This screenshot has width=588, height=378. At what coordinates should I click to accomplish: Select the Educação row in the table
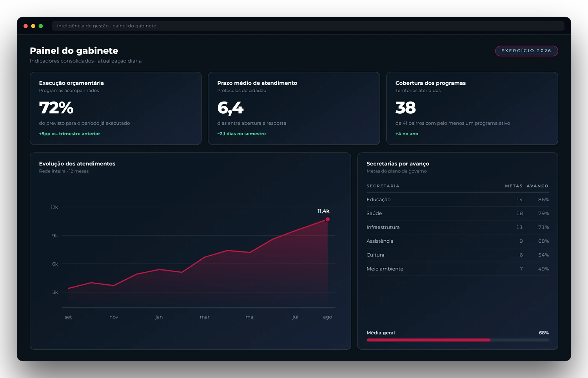[457, 200]
